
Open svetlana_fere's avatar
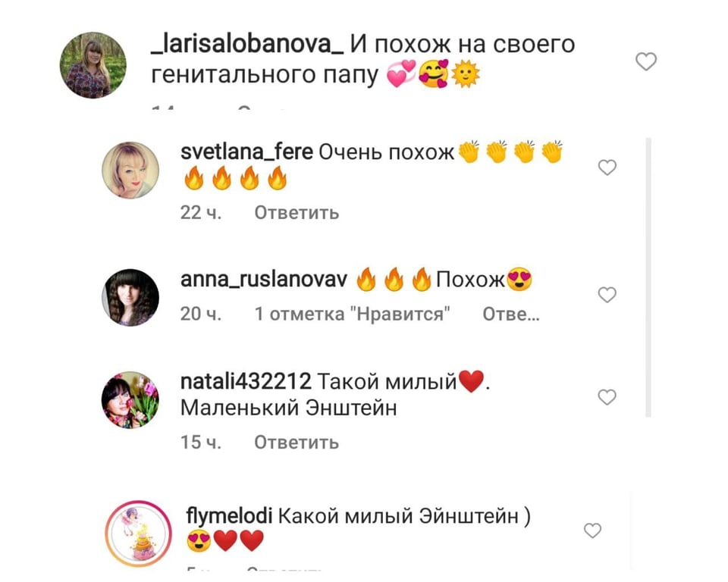pyautogui.click(x=130, y=170)
